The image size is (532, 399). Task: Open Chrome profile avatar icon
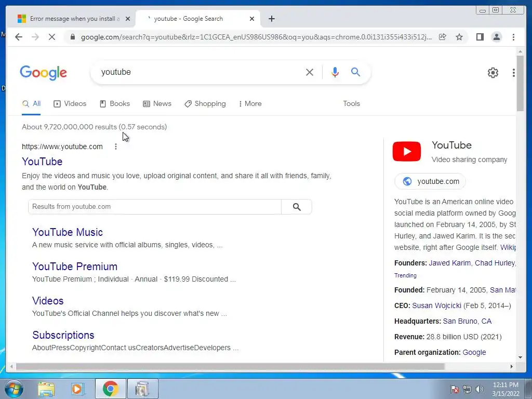click(x=496, y=37)
